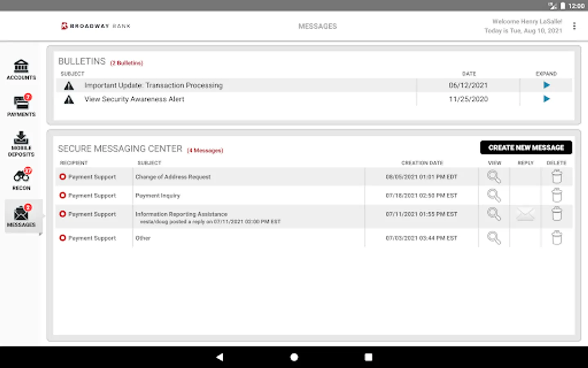The width and height of the screenshot is (588, 368).
Task: Open the Accounts section in the sidebar
Action: (x=21, y=70)
